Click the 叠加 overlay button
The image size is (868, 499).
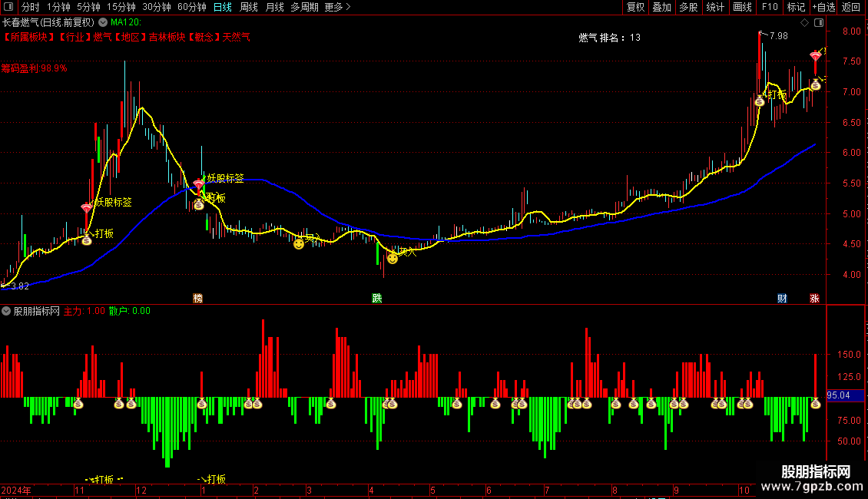661,7
